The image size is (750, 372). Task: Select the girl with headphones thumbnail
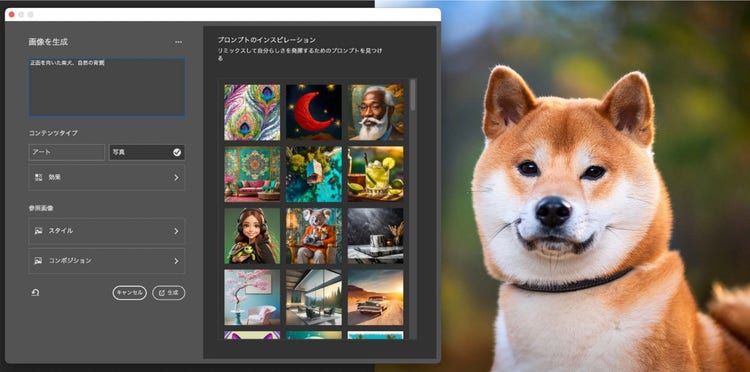pyautogui.click(x=252, y=236)
